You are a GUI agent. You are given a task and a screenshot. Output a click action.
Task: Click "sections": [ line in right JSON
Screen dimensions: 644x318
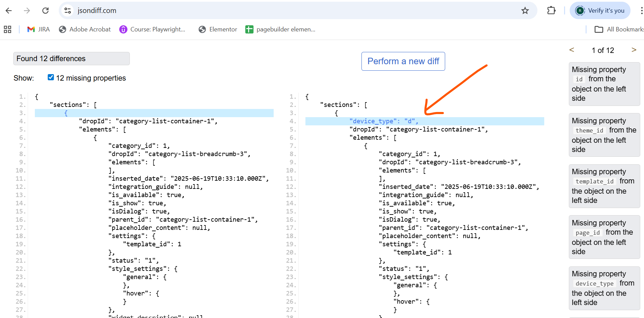point(344,105)
